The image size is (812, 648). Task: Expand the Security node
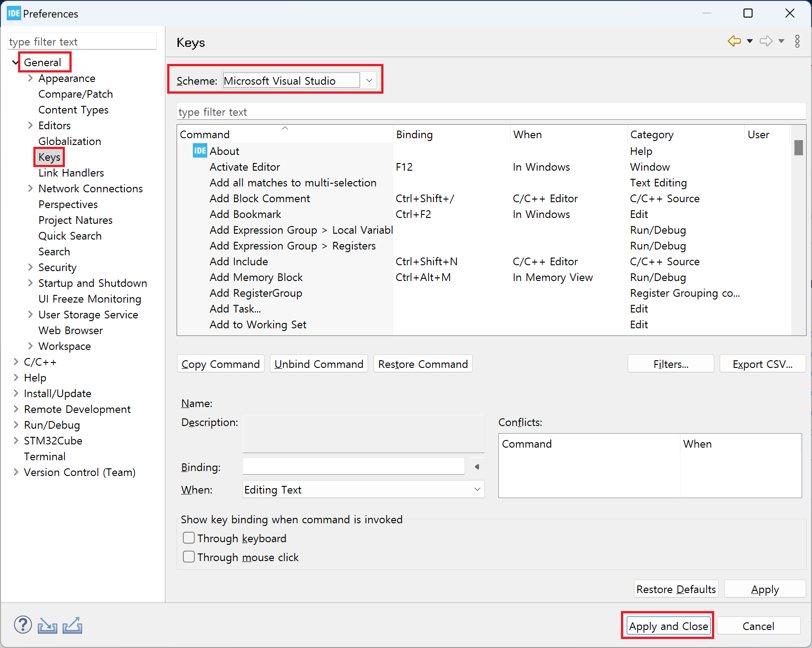(x=30, y=267)
